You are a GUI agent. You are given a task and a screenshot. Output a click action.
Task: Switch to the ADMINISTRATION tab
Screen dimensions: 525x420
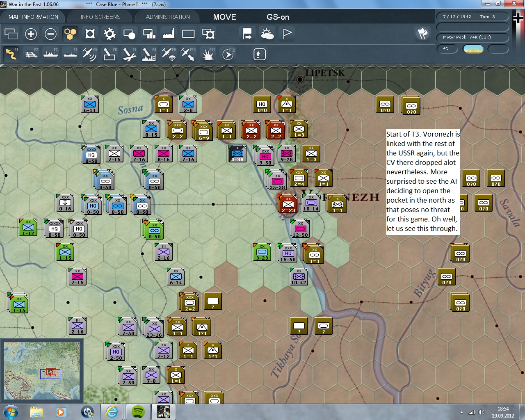click(x=168, y=17)
